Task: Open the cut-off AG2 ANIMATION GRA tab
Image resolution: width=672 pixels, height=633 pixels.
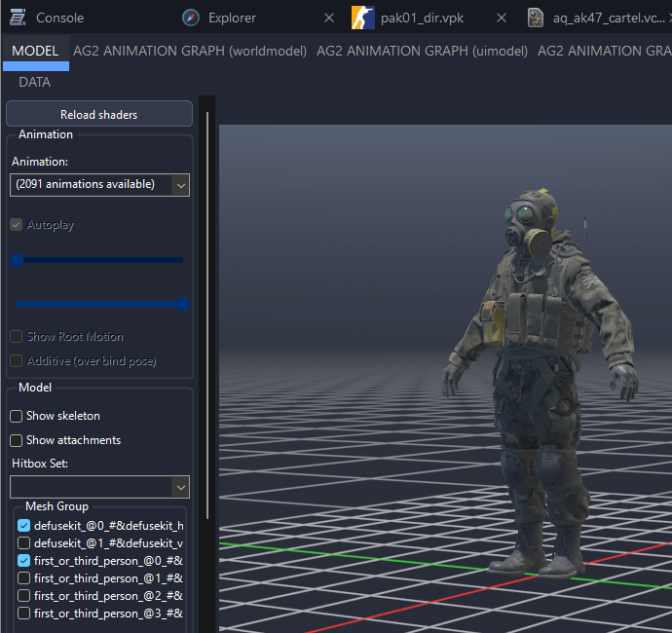Action: 604,51
